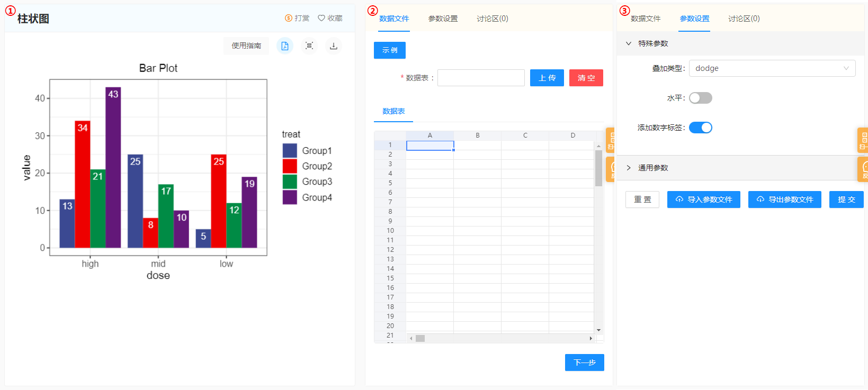This screenshot has width=868, height=390.
Task: Click column B header in spreadsheet
Action: (478, 135)
